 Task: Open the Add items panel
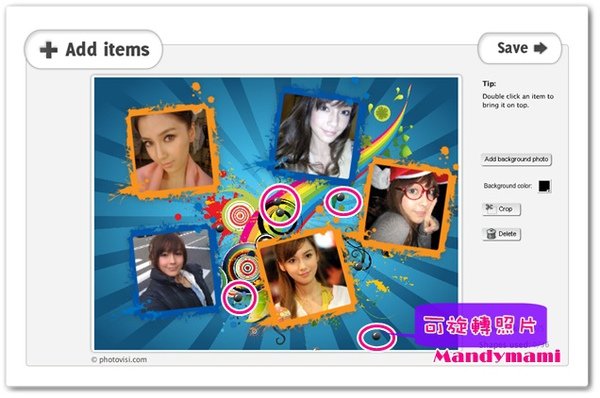coord(94,50)
